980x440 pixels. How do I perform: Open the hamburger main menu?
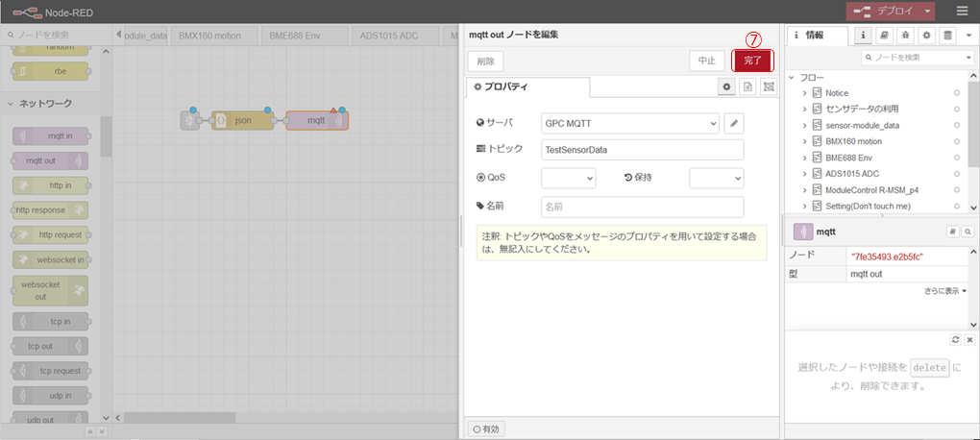[962, 11]
